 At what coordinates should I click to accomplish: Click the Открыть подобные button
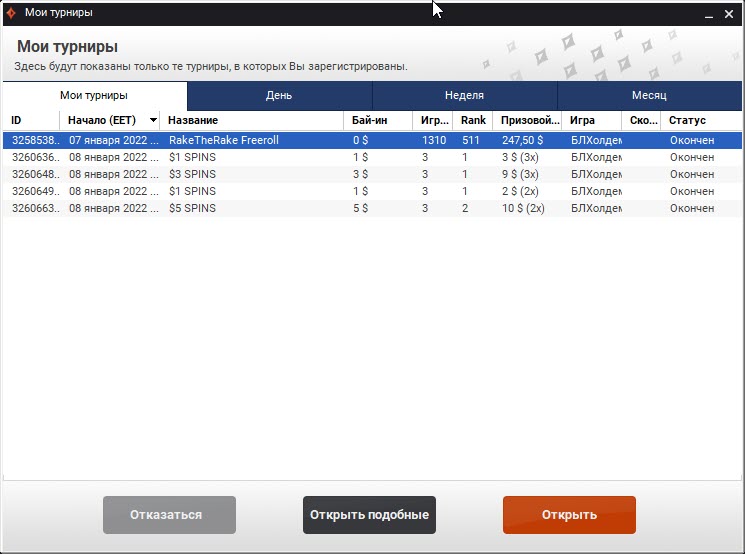pos(369,515)
